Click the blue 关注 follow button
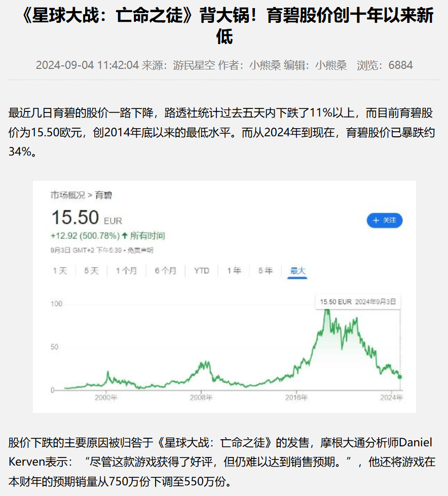Image resolution: width=448 pixels, height=496 pixels. pyautogui.click(x=385, y=220)
